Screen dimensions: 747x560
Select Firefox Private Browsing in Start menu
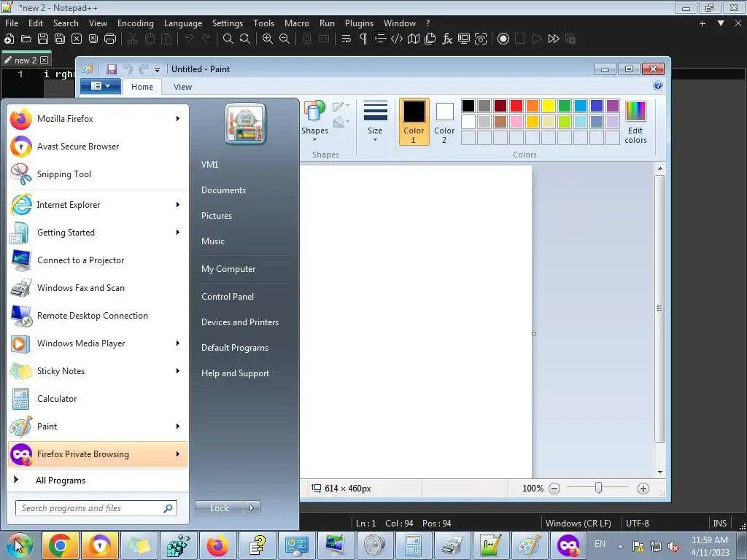pos(97,454)
